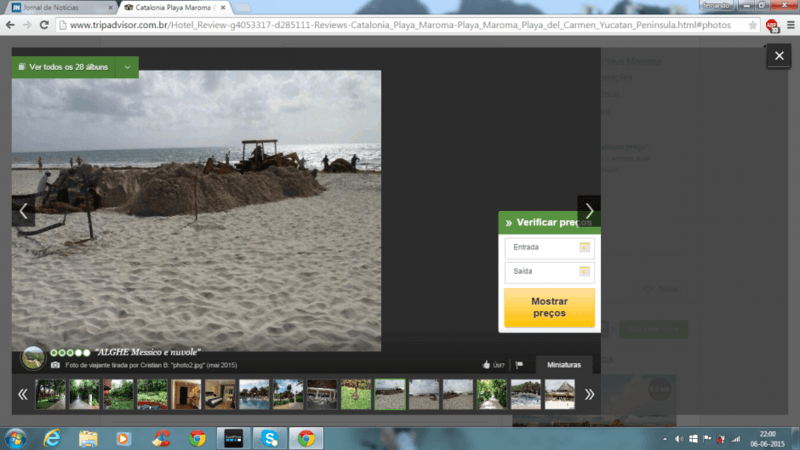800x450 pixels.
Task: Select the thatched-roof hut thumbnail
Action: pos(560,394)
